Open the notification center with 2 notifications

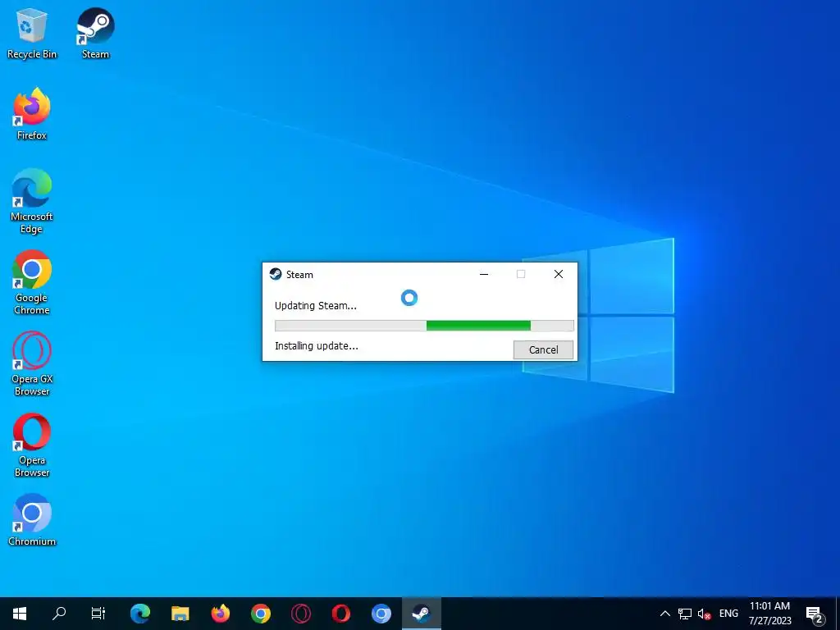pyautogui.click(x=815, y=614)
